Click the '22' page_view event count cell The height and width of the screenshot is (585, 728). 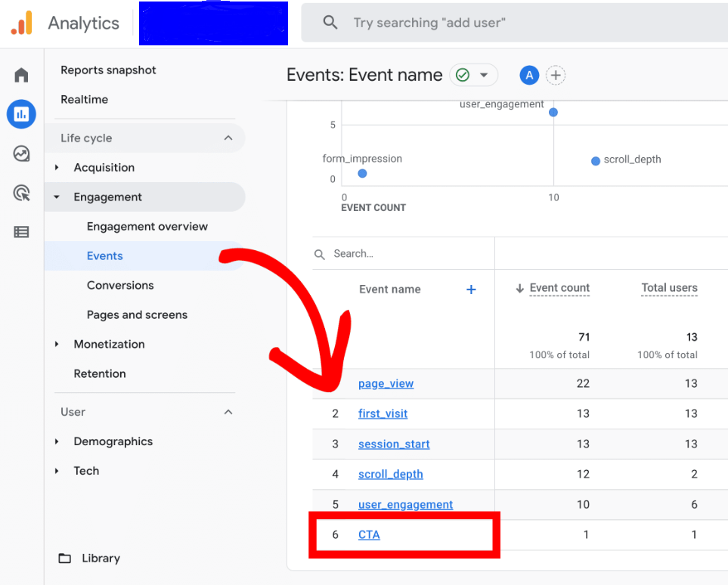click(x=583, y=383)
